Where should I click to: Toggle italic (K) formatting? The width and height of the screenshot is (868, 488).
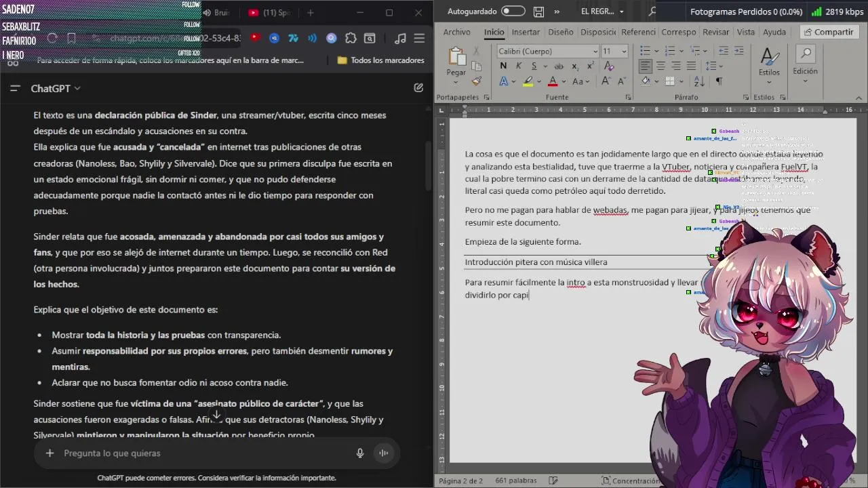519,66
